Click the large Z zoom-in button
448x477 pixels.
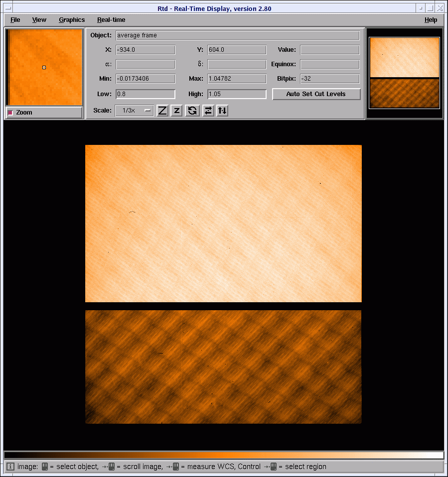162,111
